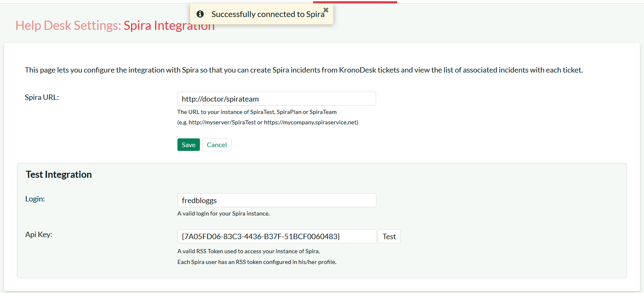Click the 'A valid RSS Token' help text
Image resolution: width=644 pixels, height=293 pixels.
click(249, 251)
